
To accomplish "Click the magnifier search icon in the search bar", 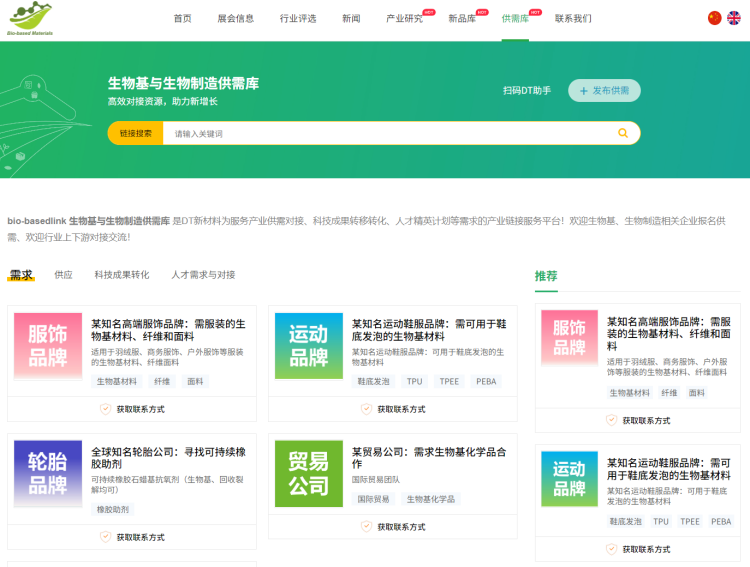I will tap(623, 133).
